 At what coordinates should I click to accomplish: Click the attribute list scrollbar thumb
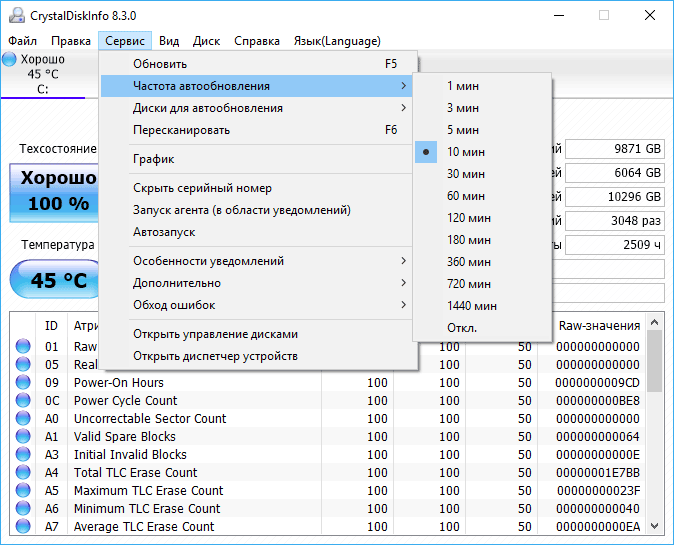[x=655, y=361]
